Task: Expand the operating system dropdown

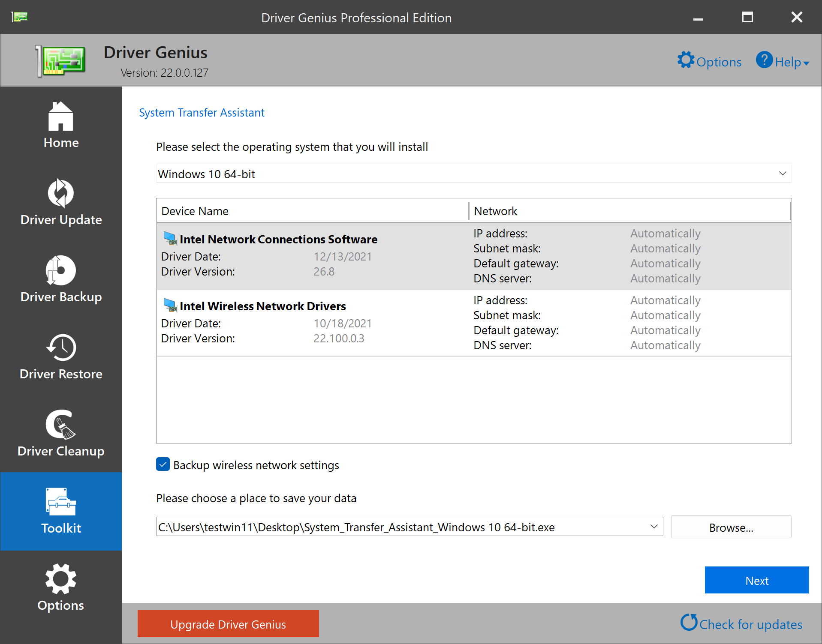Action: pyautogui.click(x=783, y=174)
